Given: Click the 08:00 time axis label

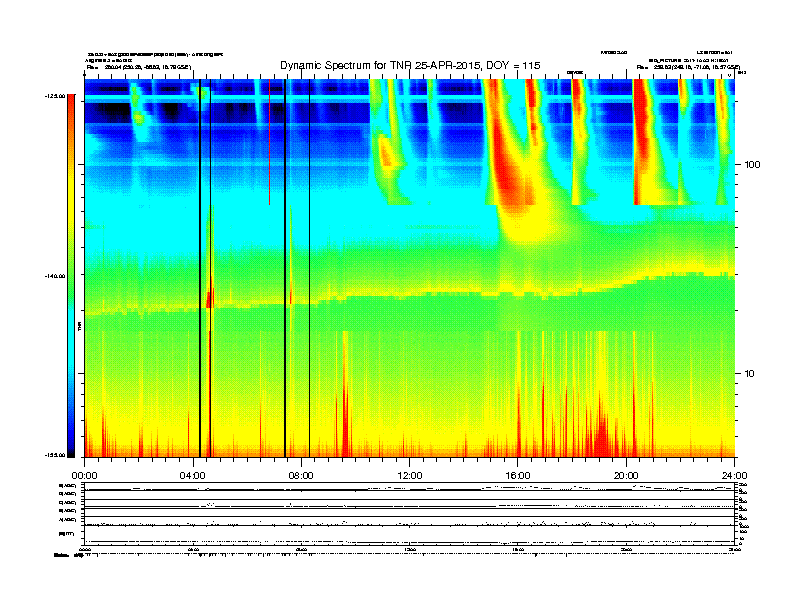Looking at the screenshot, I should tap(302, 476).
